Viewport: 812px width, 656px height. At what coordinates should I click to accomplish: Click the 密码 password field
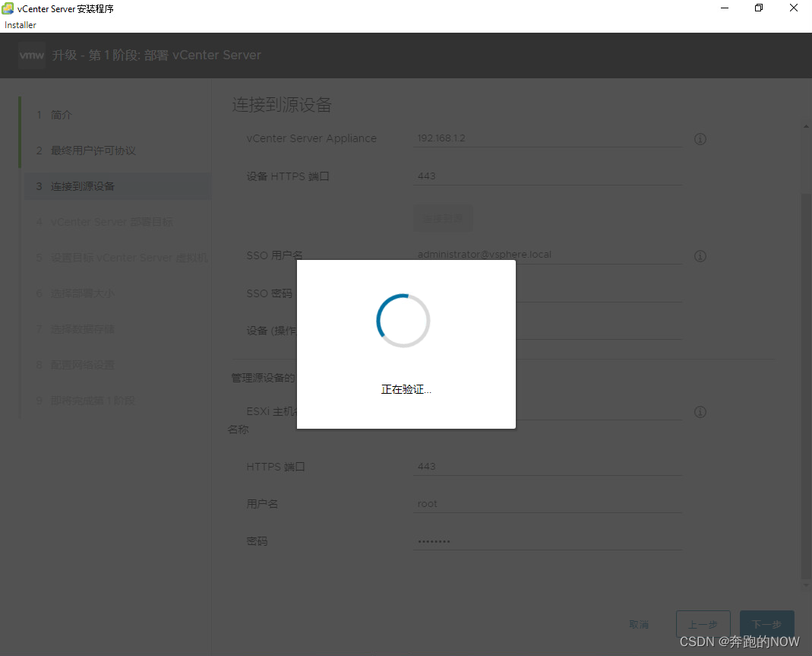548,541
